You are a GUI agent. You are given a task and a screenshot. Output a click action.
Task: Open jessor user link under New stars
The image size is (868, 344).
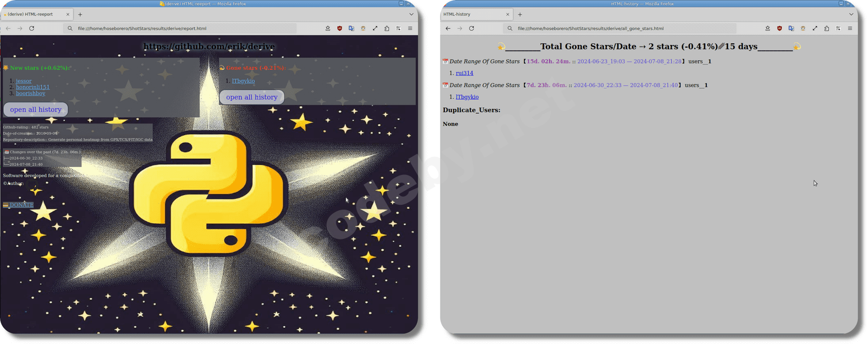(x=24, y=81)
